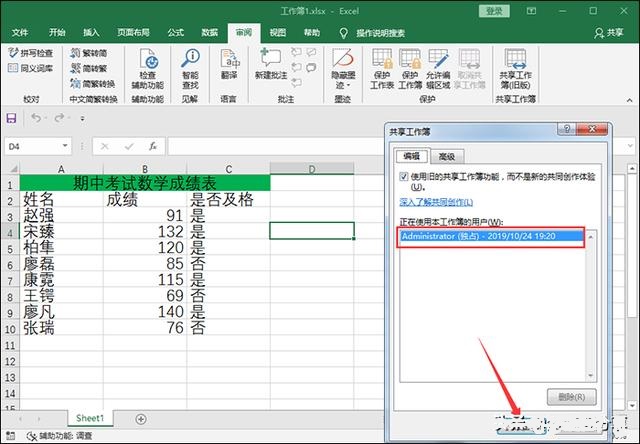Open the 简繁转换 conversion options
Viewport: 640px width, 444px height.
click(x=93, y=84)
